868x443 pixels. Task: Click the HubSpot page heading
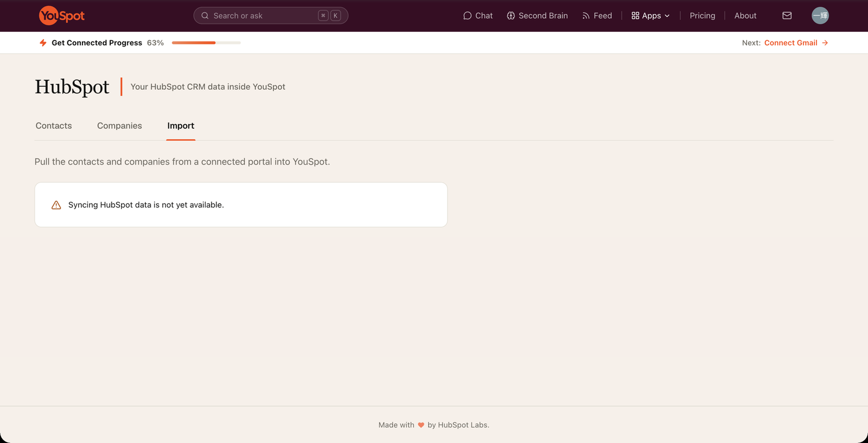point(72,87)
